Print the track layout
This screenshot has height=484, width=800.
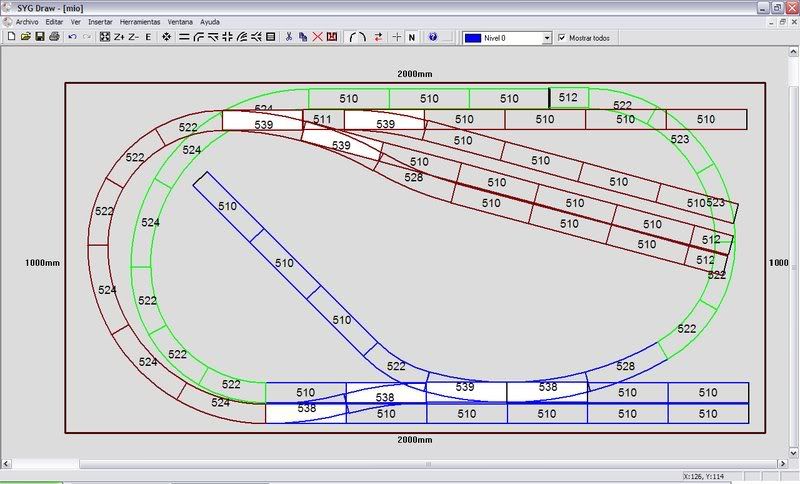click(54, 37)
